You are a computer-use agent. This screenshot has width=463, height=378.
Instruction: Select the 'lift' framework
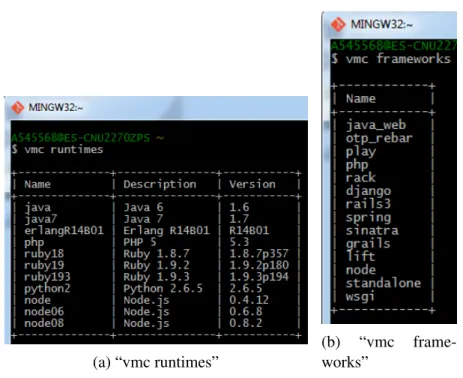361,257
